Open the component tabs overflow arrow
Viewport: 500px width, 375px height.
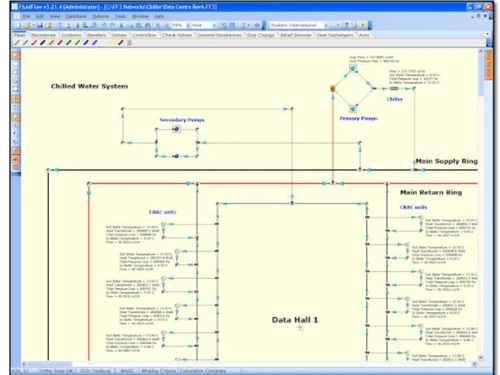coord(488,34)
